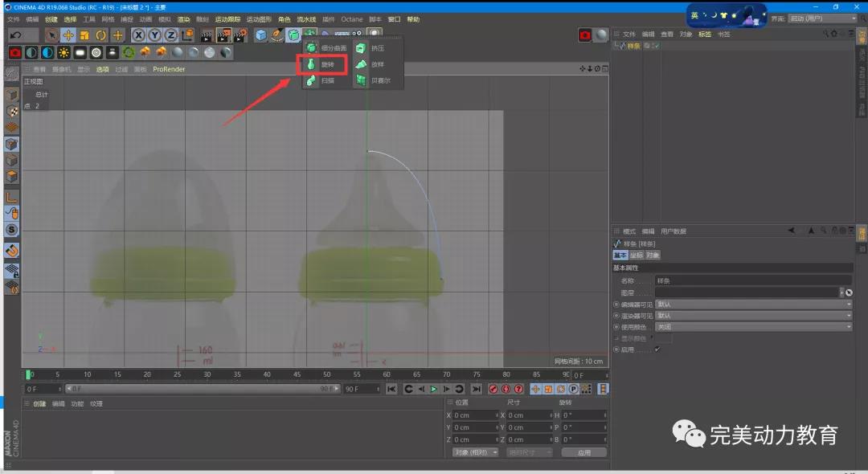This screenshot has width=868, height=474.
Task: Expand the 使用颜色 dropdown
Action: click(753, 327)
